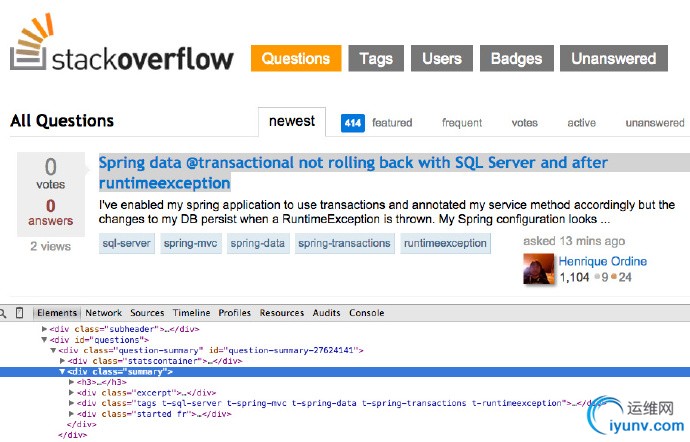Click the spring-data tag
Screen dimensions: 690x442
[258, 243]
